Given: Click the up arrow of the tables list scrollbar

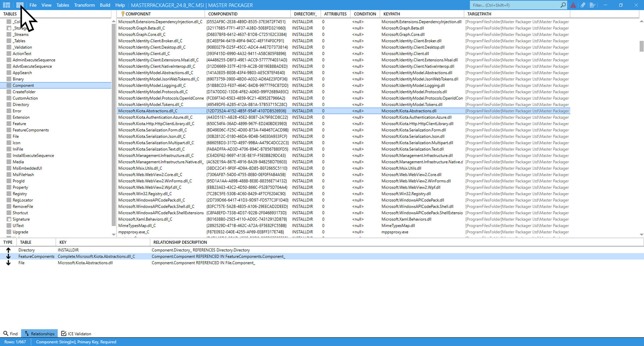Looking at the screenshot, I should [x=113, y=21].
